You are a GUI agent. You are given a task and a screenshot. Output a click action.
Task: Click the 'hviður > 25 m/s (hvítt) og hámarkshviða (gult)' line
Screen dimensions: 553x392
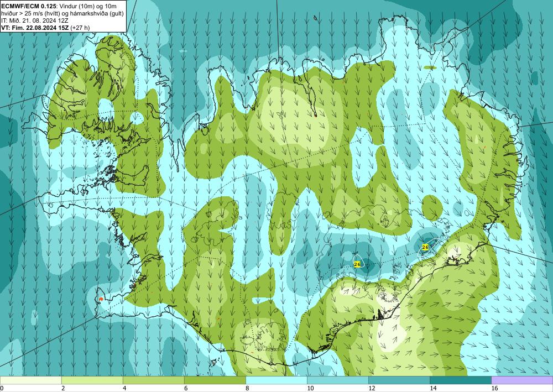pos(63,13)
